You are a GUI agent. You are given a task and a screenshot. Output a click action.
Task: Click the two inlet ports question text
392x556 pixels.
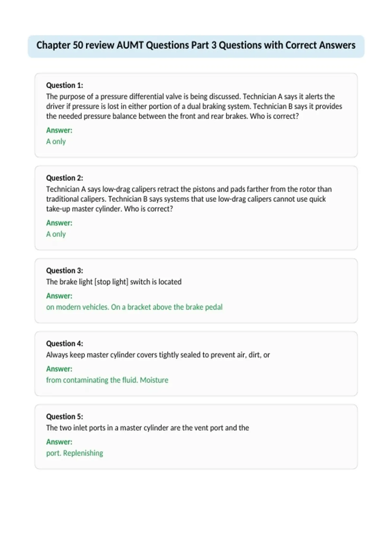[x=148, y=428]
